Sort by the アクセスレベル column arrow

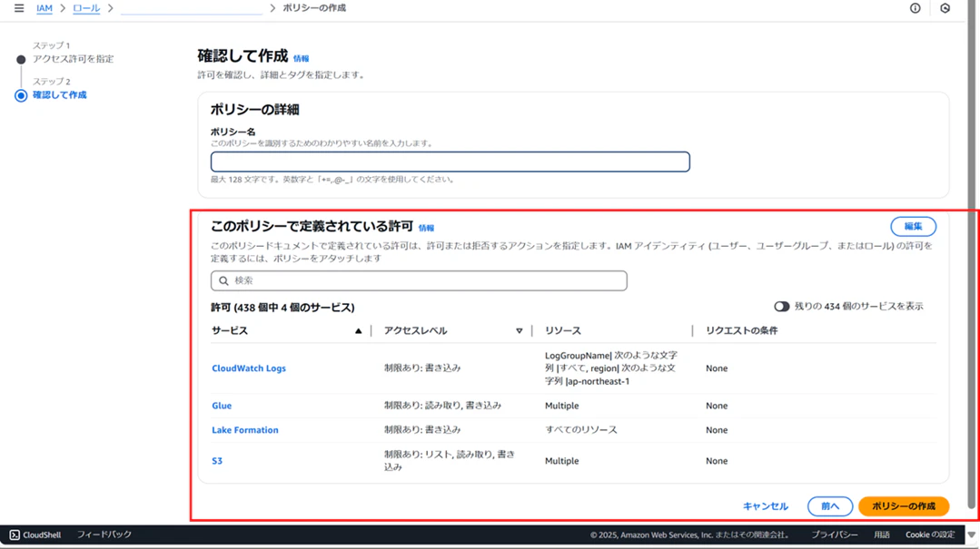coord(519,331)
